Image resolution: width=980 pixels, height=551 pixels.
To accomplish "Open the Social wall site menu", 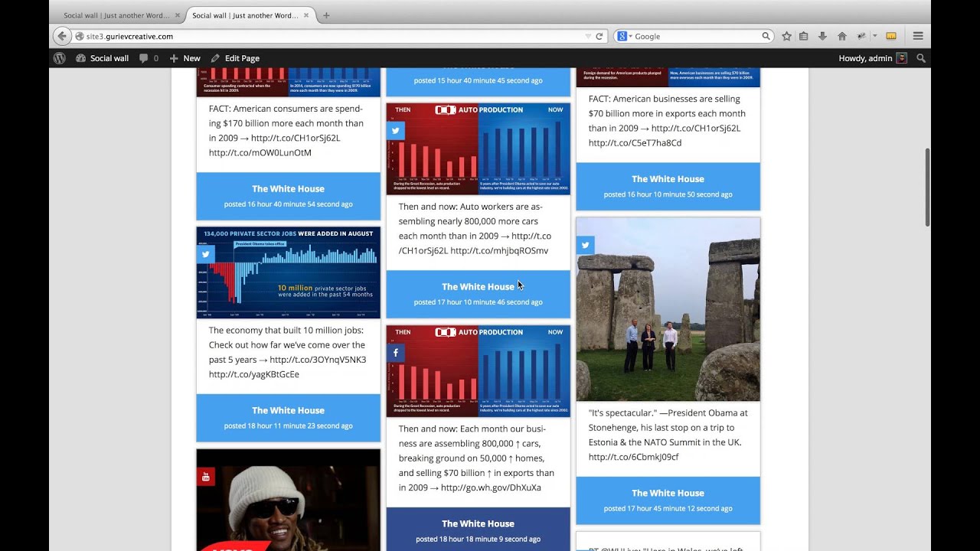I will point(103,58).
